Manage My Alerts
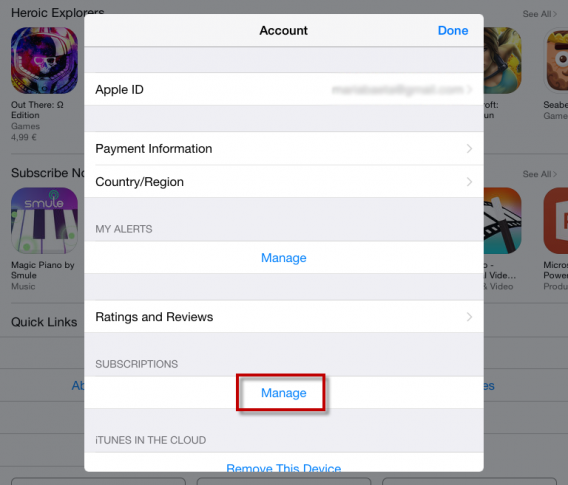The image size is (568, 485). coord(284,258)
